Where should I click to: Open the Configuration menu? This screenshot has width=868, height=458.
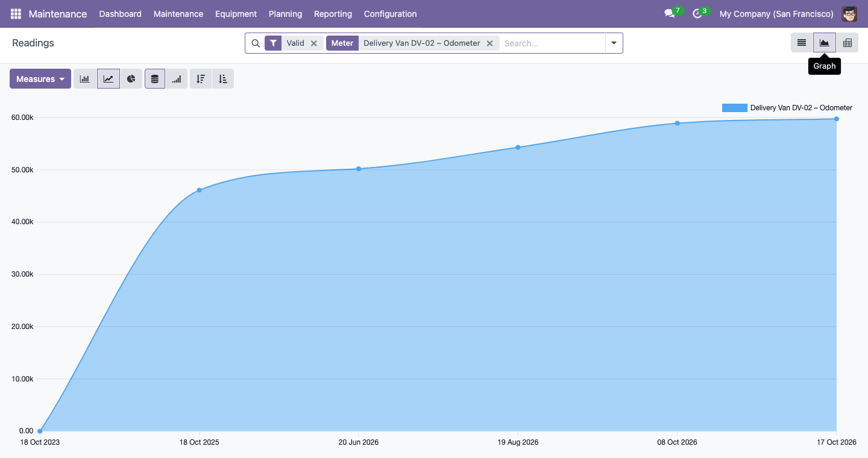tap(390, 14)
